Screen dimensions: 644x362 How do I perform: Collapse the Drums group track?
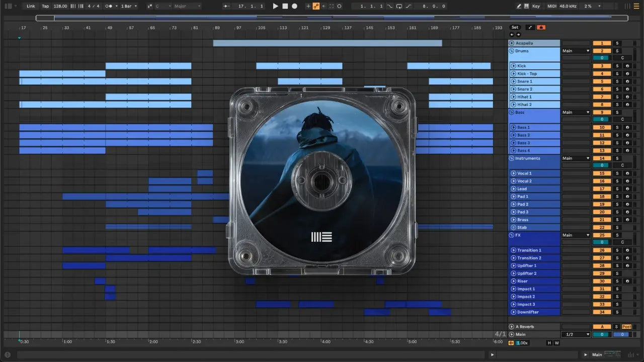(512, 51)
